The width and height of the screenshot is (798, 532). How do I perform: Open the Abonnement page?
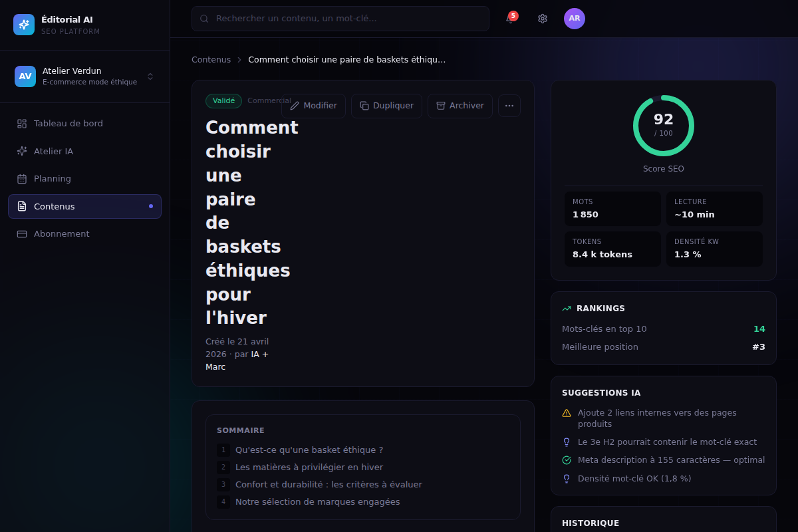(84, 234)
